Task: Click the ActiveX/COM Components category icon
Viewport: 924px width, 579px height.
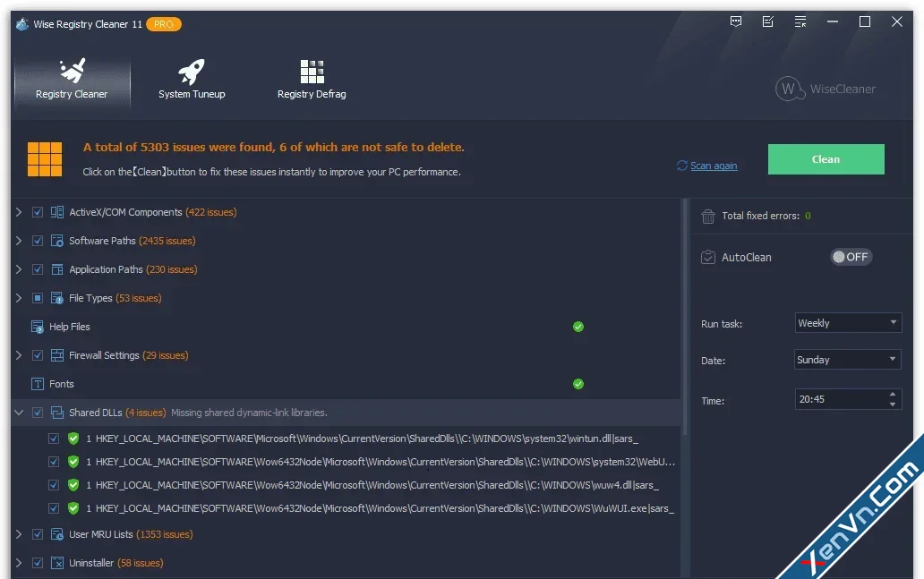Action: point(57,212)
